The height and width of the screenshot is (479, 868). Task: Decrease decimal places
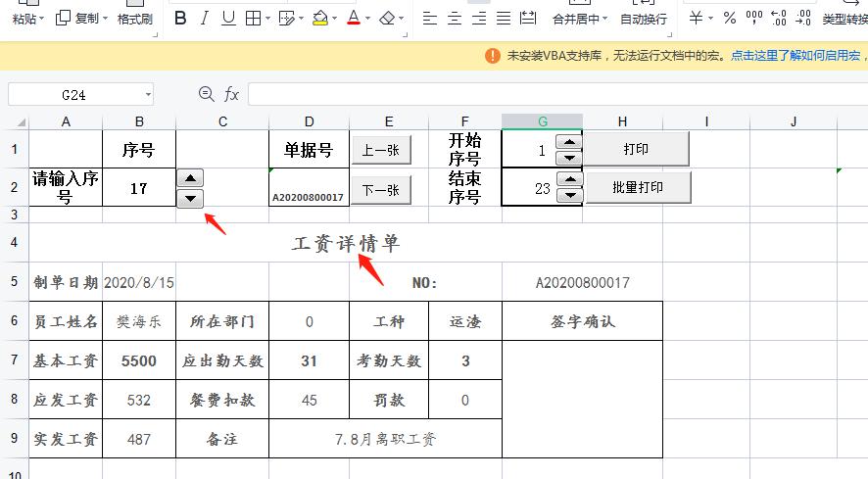coord(803,19)
